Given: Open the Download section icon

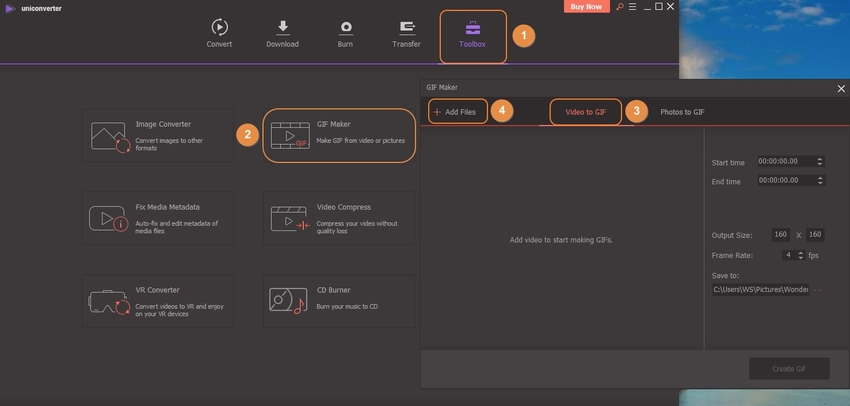Looking at the screenshot, I should coord(283,28).
